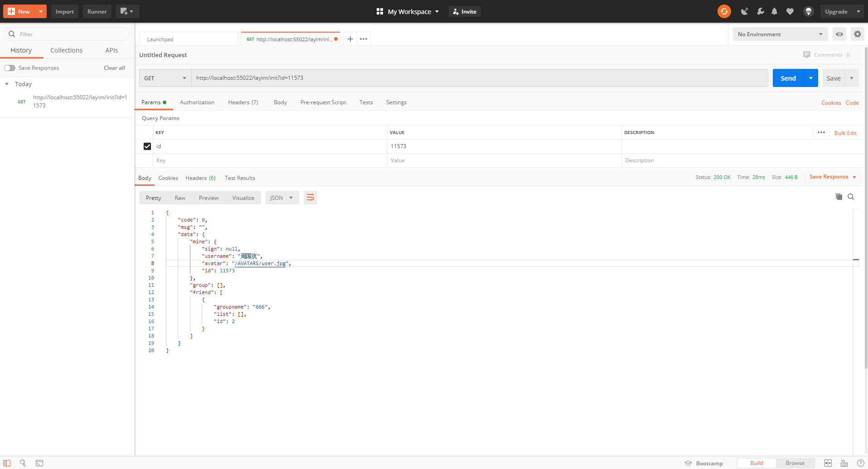Open the keyboard shortcuts icon

844,463
